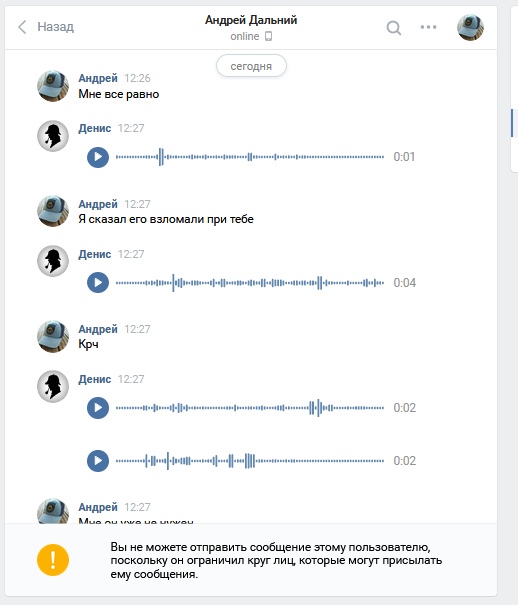Click Денис's silhouette avatar at first voice message
518x605 pixels.
(x=53, y=136)
